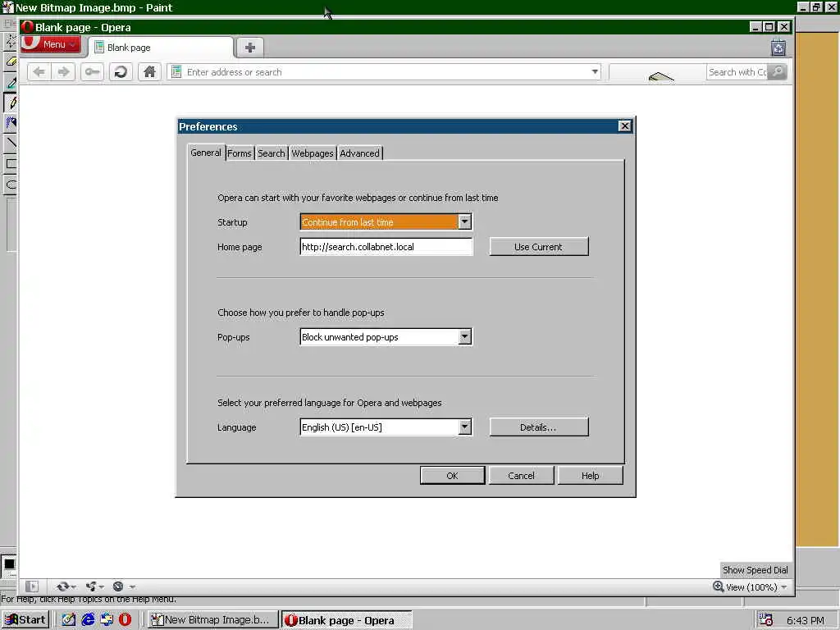This screenshot has height=630, width=840.
Task: Expand the Opera Unite dropdown arrow
Action: [102, 587]
